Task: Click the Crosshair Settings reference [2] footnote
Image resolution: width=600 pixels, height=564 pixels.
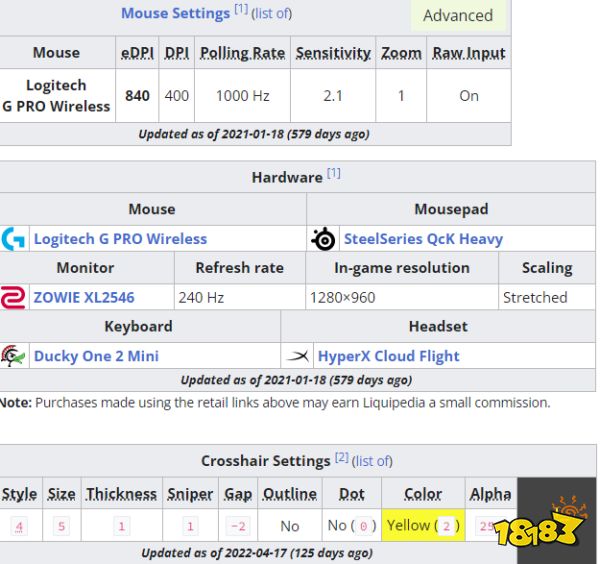Action: pos(342,457)
